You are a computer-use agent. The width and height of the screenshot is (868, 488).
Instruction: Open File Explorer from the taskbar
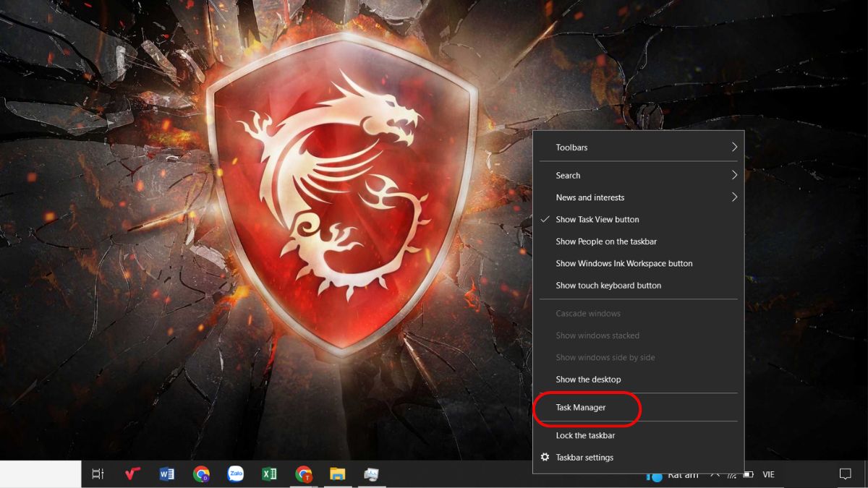click(337, 474)
